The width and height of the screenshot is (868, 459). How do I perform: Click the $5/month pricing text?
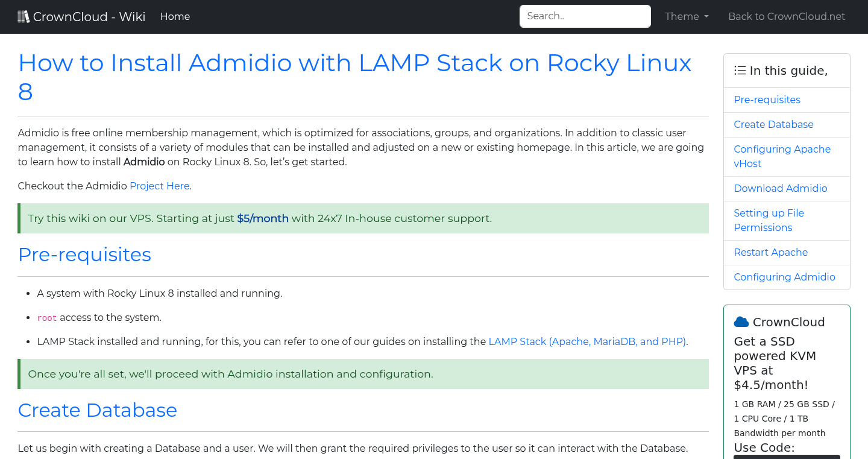[x=263, y=218]
